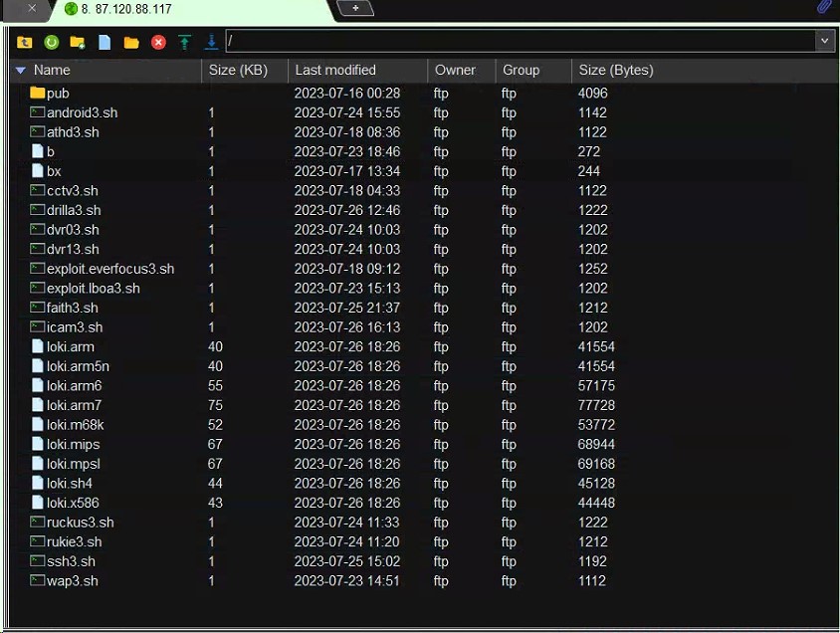
Task: Select the exploit.everfocus3.sh script
Action: (109, 269)
